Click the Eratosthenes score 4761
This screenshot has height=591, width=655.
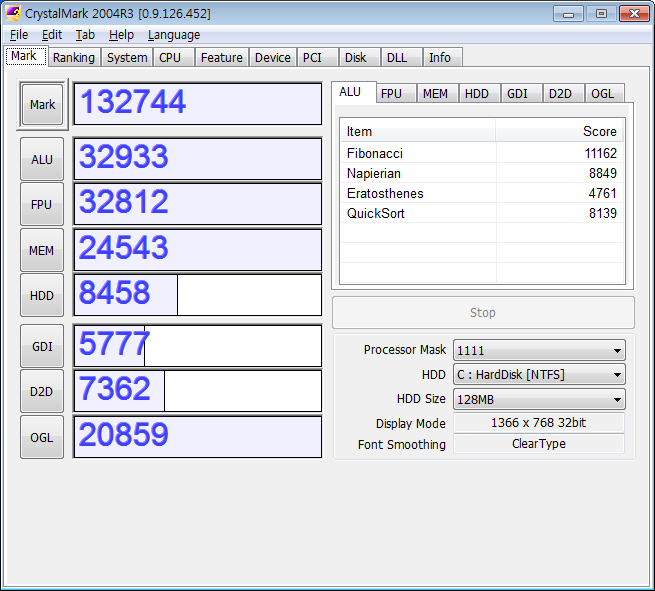[x=602, y=193]
